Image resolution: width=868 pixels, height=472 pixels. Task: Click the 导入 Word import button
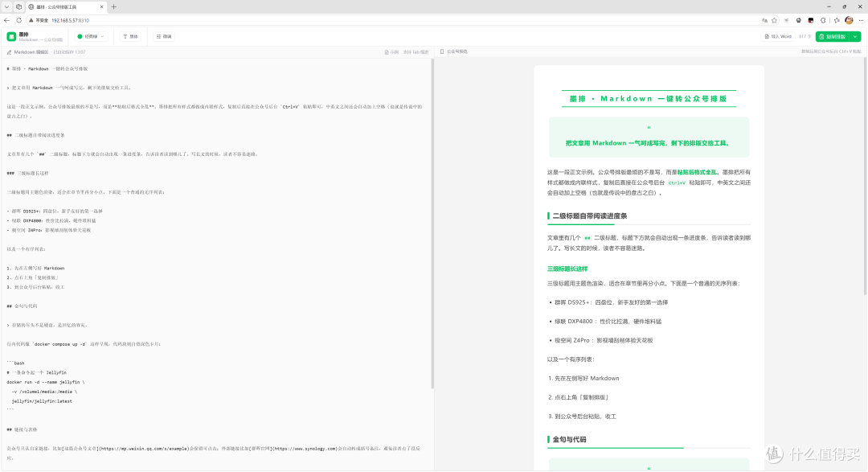coord(778,36)
